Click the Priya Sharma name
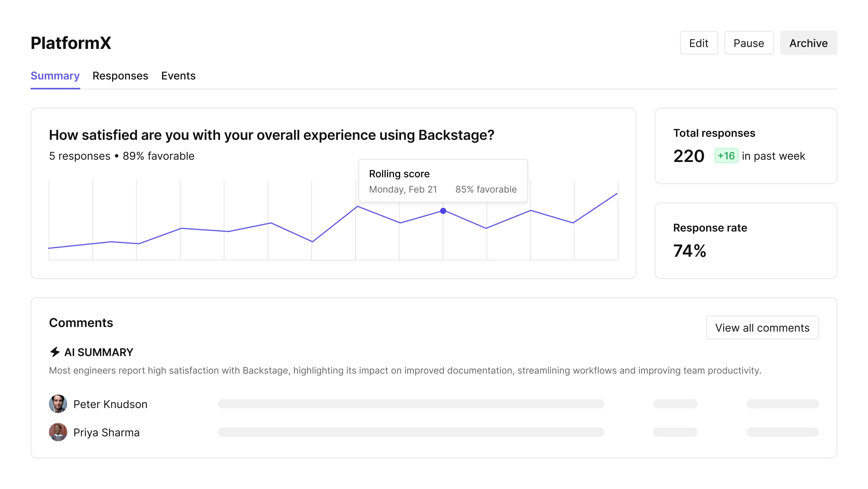Viewport: 868px width, 489px height. pyautogui.click(x=106, y=432)
